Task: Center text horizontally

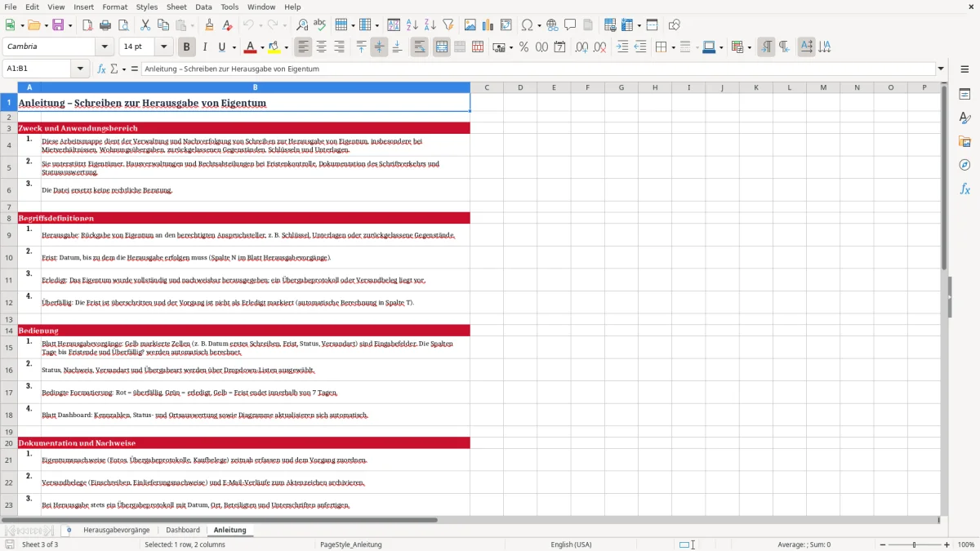Action: tap(322, 47)
